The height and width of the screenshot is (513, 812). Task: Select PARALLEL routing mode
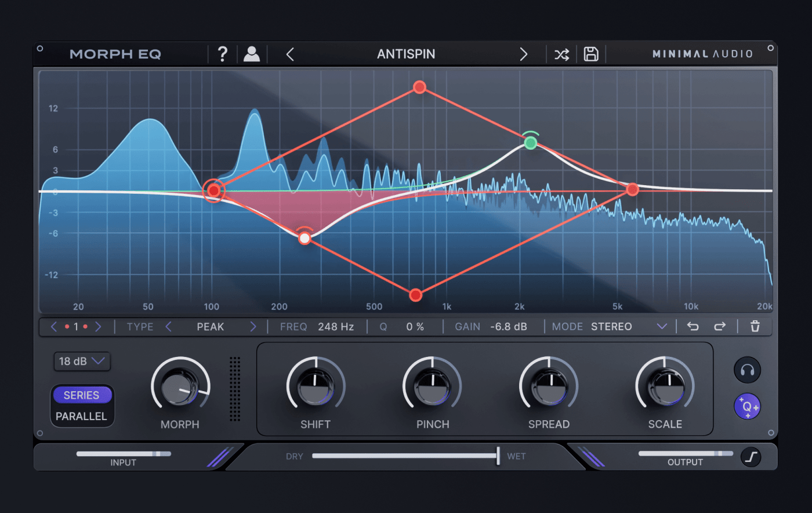click(x=81, y=416)
